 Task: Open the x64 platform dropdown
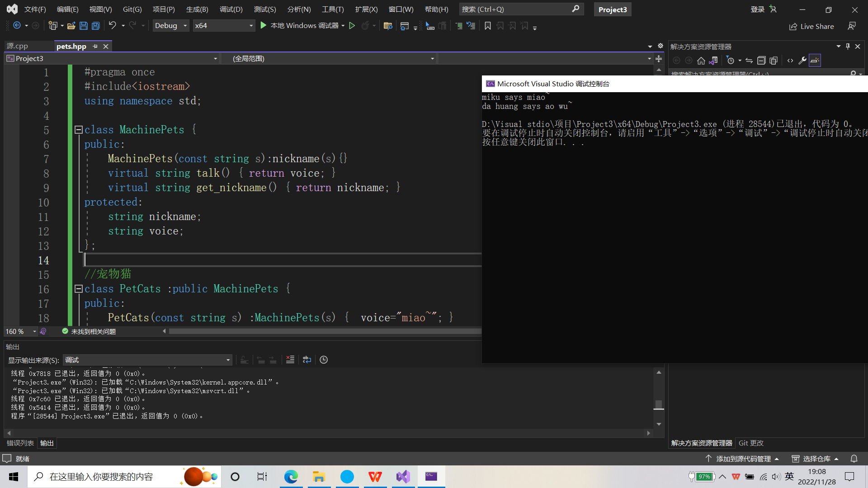pyautogui.click(x=223, y=26)
